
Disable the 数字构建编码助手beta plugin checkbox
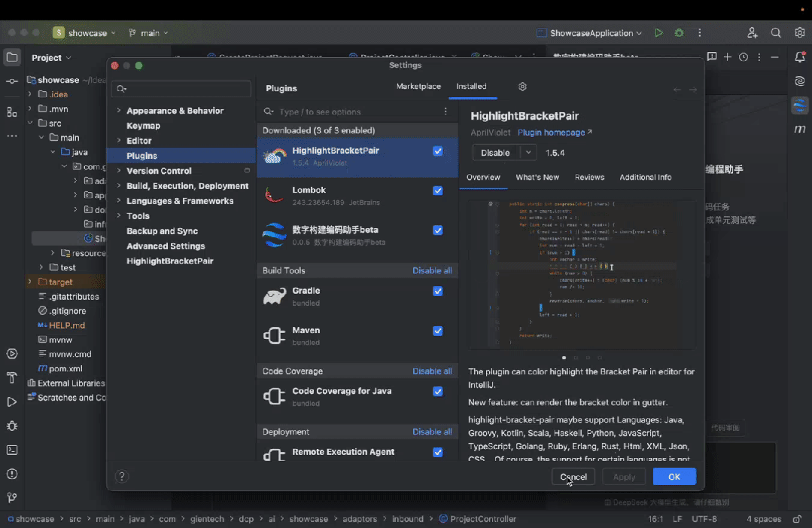click(437, 230)
